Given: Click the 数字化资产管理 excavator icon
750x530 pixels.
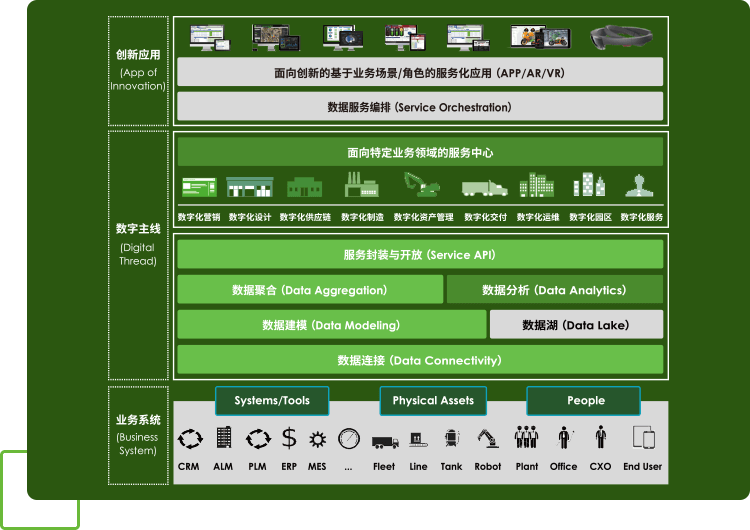Looking at the screenshot, I should coord(422,185).
